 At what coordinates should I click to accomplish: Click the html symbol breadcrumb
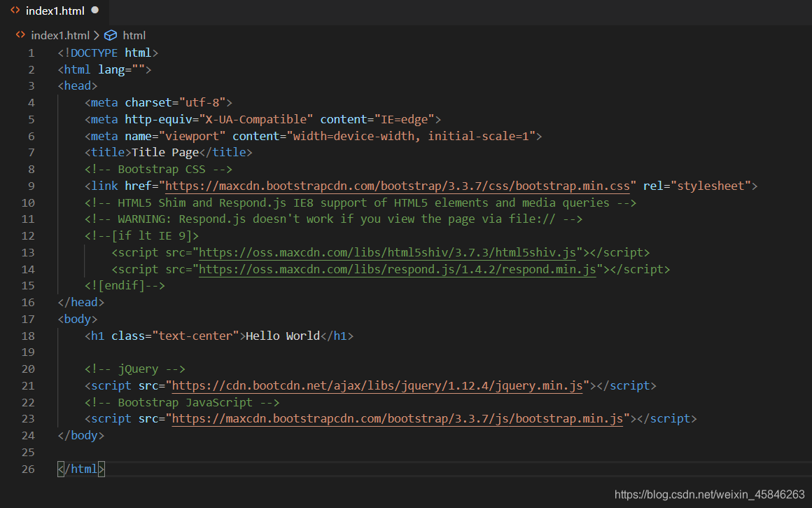coord(134,35)
